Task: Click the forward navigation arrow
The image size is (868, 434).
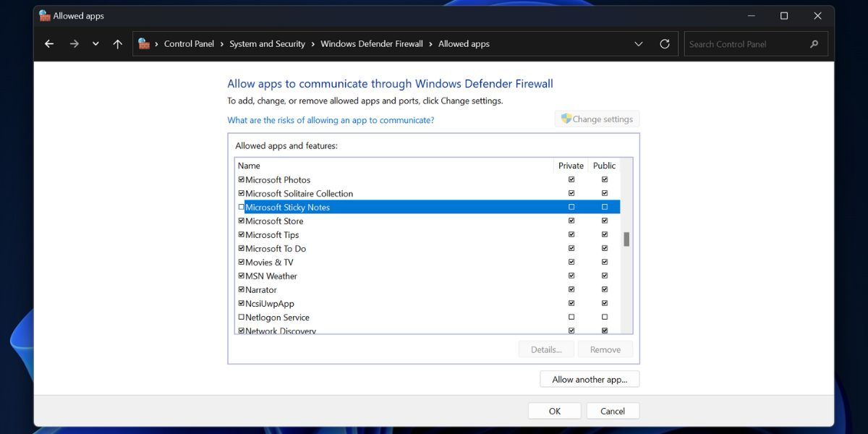Action: 74,43
